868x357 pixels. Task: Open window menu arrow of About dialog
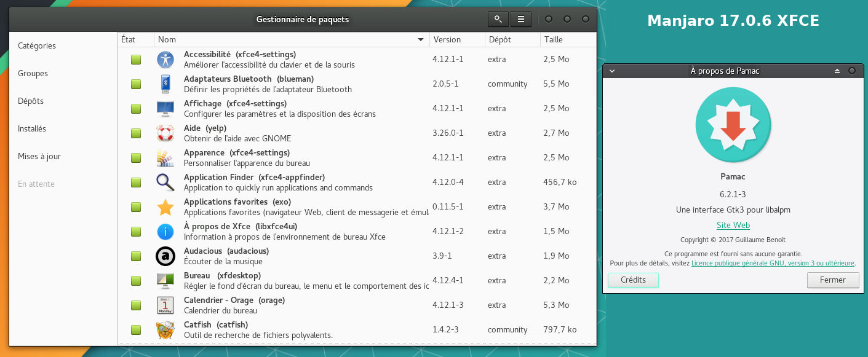click(612, 71)
